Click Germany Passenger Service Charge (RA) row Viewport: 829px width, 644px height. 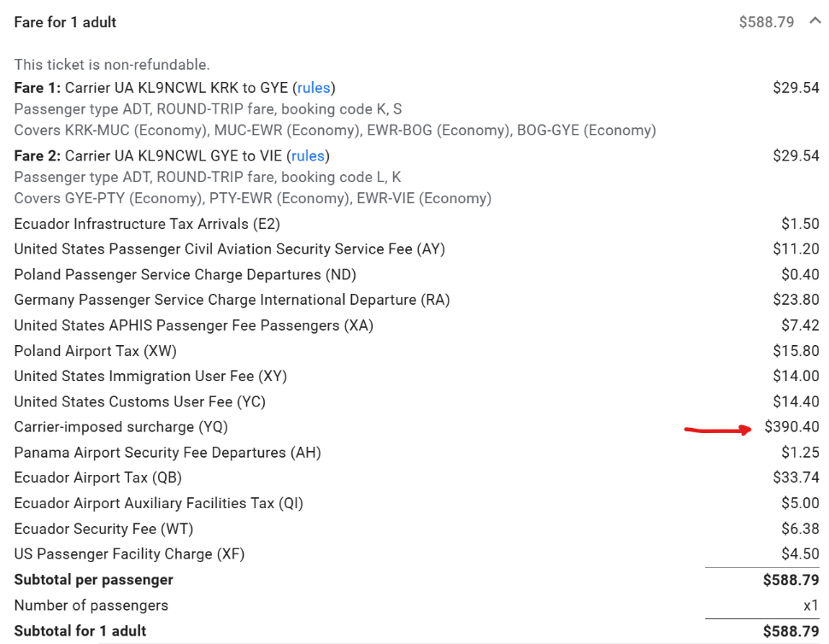click(x=416, y=300)
